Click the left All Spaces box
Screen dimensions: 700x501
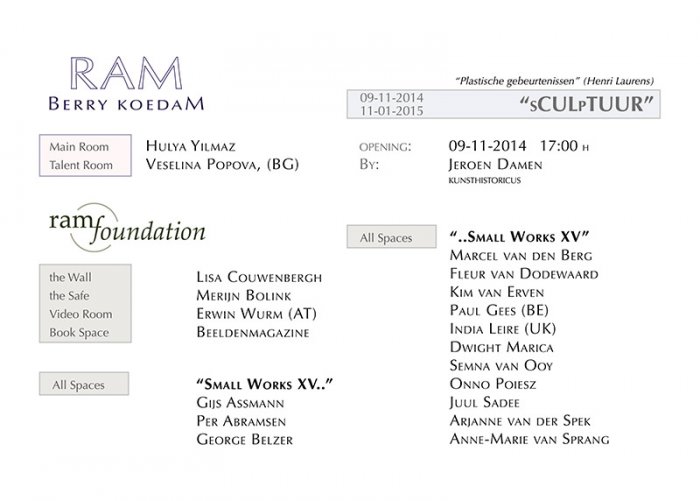[x=84, y=384]
